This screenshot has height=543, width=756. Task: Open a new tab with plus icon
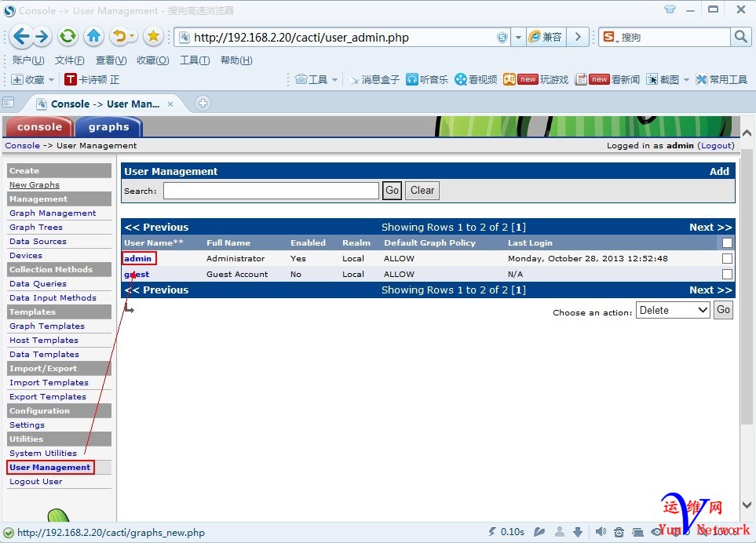[x=203, y=103]
